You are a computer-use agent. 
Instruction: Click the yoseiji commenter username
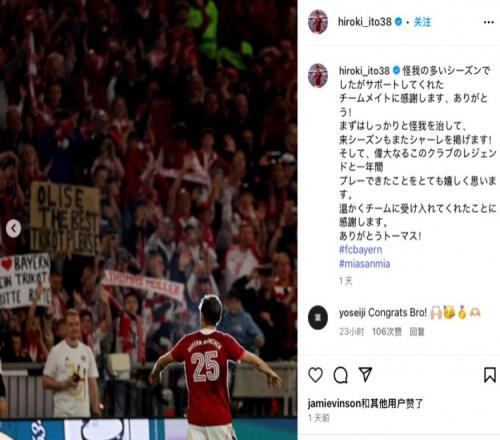tap(352, 313)
